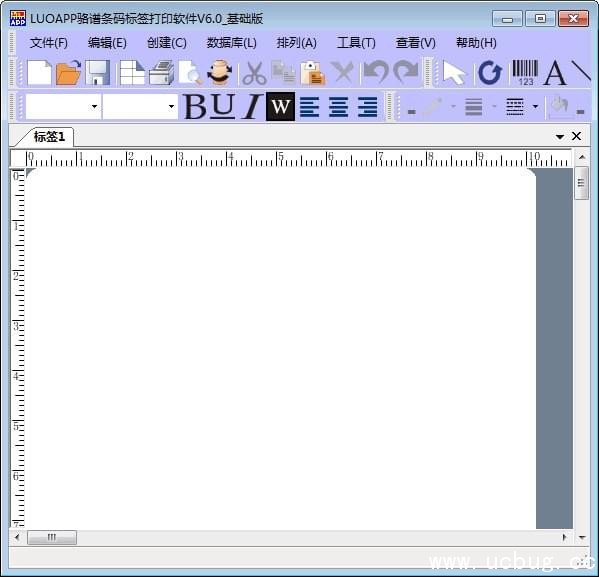Open the 帮助(H) menu
Image resolution: width=599 pixels, height=577 pixels.
(476, 43)
